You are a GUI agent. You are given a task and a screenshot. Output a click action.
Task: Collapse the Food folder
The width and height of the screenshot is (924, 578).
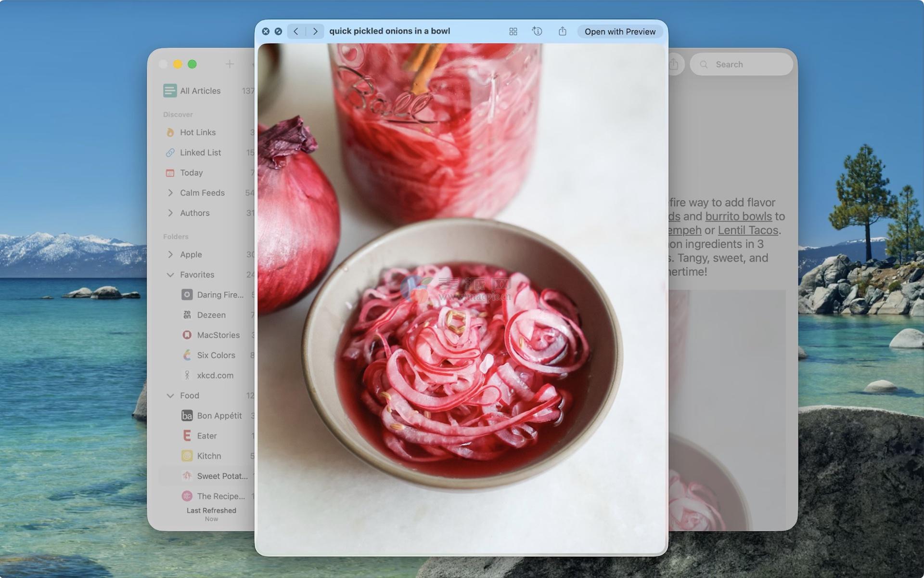(x=170, y=395)
